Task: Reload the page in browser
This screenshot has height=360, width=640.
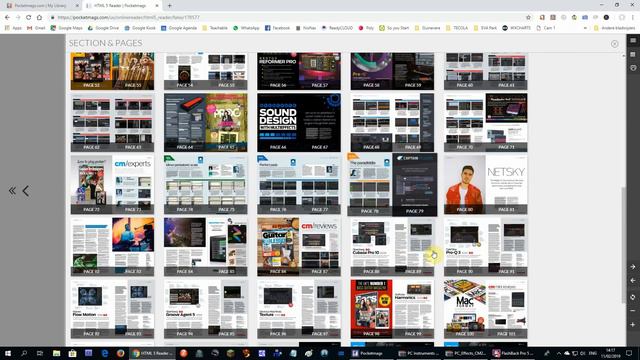Action: (x=29, y=18)
